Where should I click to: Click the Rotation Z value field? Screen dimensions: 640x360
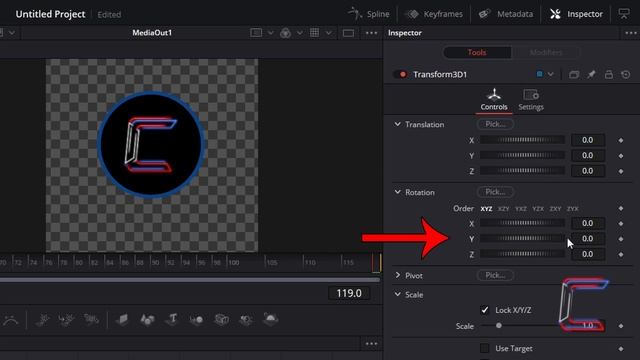587,254
